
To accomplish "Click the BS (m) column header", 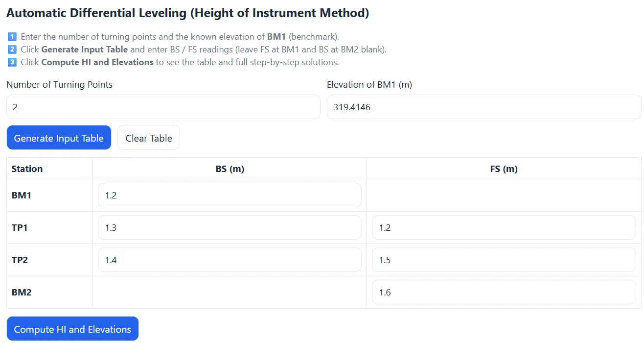I will click(230, 169).
